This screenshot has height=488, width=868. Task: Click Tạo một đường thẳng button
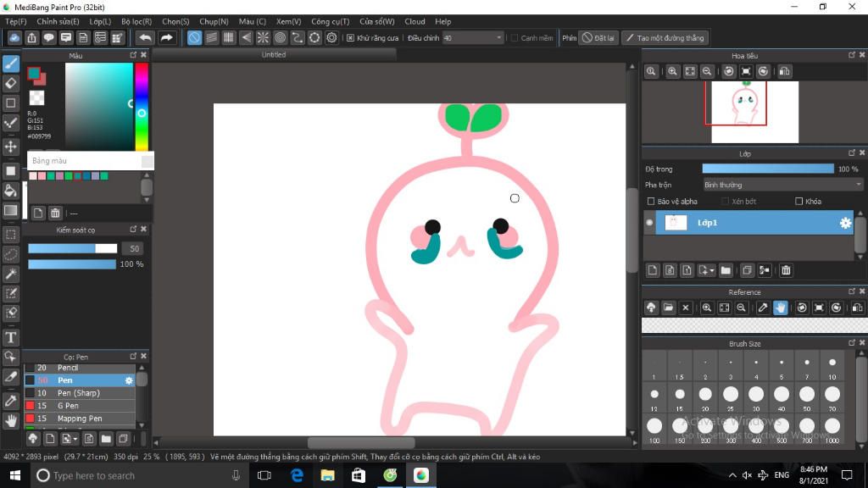click(665, 37)
